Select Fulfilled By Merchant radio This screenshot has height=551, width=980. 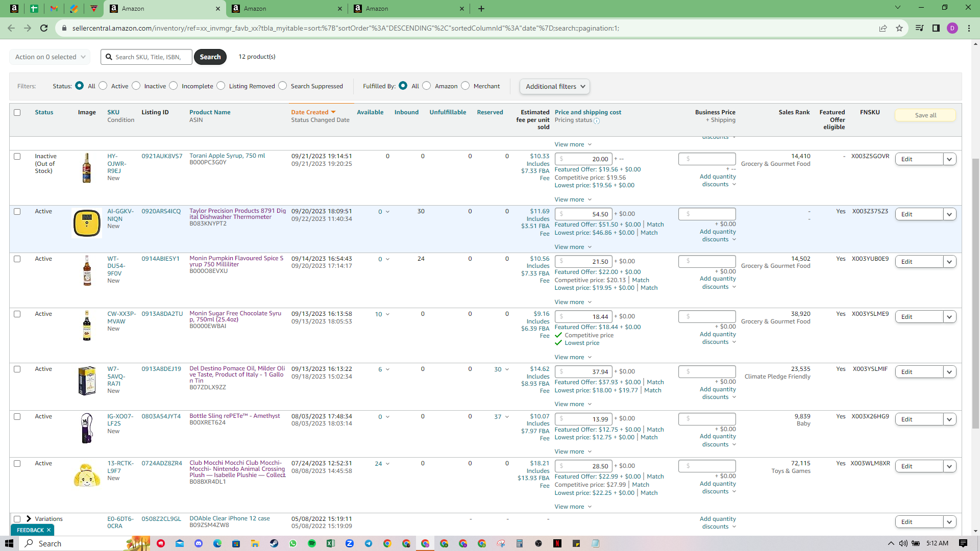[465, 86]
